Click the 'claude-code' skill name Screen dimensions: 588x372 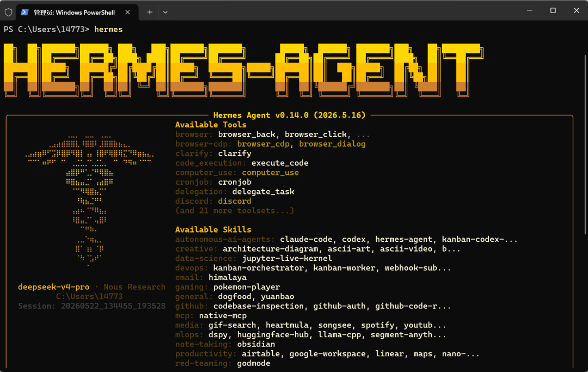[306, 239]
